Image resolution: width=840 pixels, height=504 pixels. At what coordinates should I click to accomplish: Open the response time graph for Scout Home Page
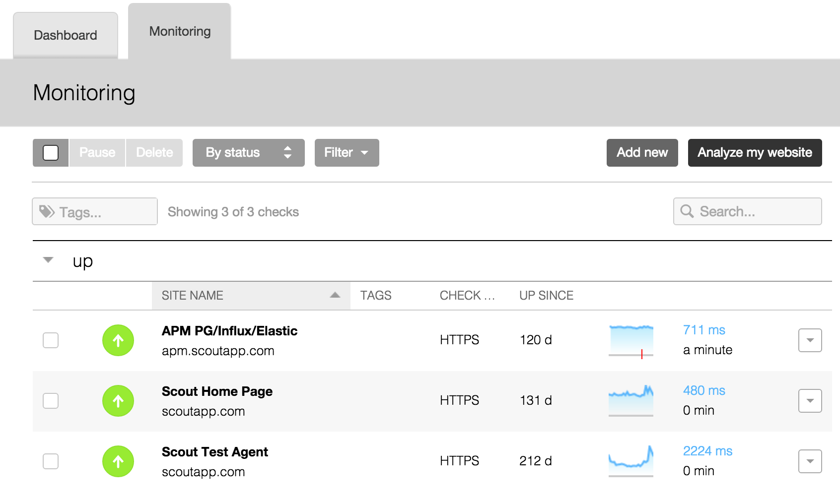point(631,401)
